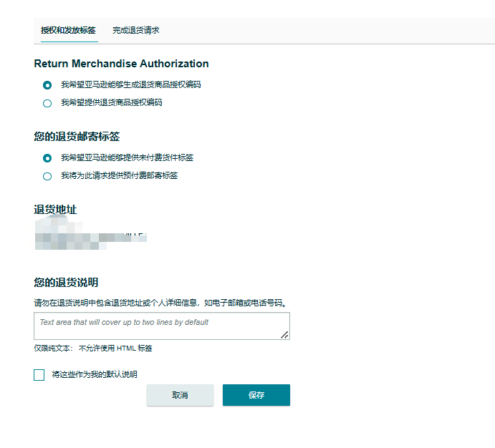Image resolution: width=495 pixels, height=448 pixels.
Task: Click the 仅限纯文本 HTML note
Action: coord(92,349)
